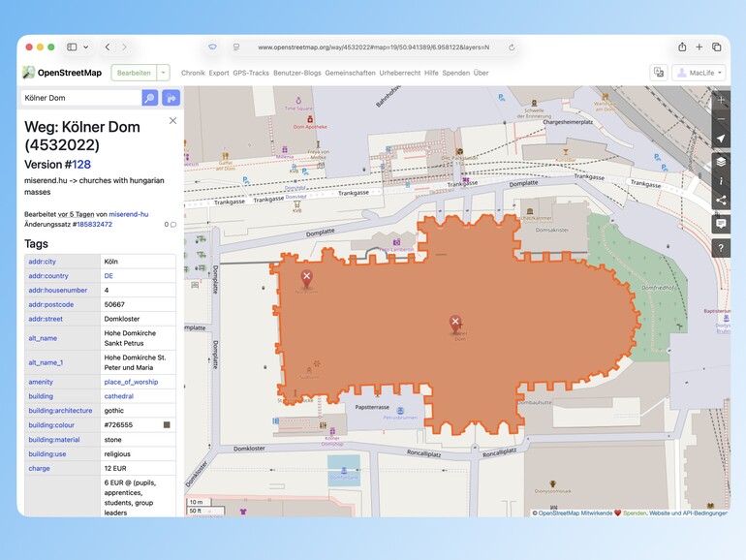Query features with the question mark tool
Image resolution: width=746 pixels, height=560 pixels.
tap(721, 248)
